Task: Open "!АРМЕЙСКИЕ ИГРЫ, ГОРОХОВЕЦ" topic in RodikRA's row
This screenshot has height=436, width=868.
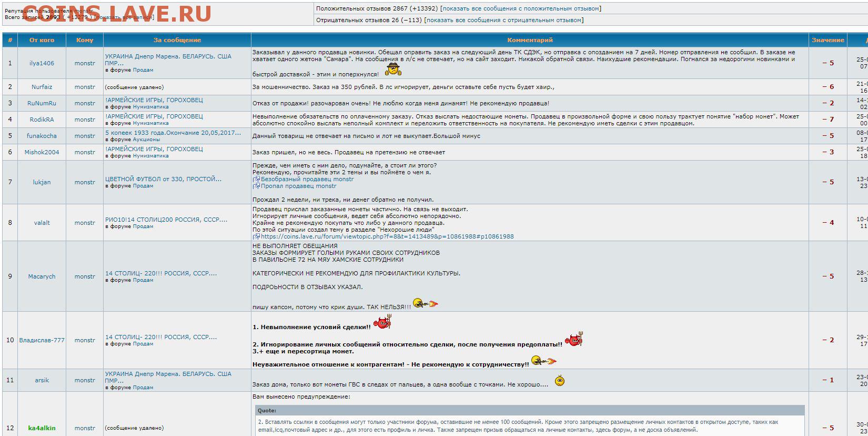Action: point(154,116)
